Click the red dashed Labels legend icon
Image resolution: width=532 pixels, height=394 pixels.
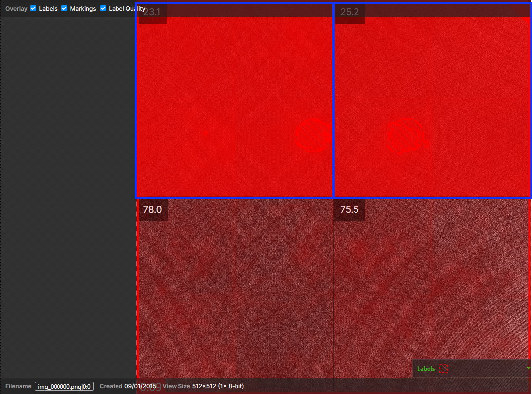click(443, 369)
